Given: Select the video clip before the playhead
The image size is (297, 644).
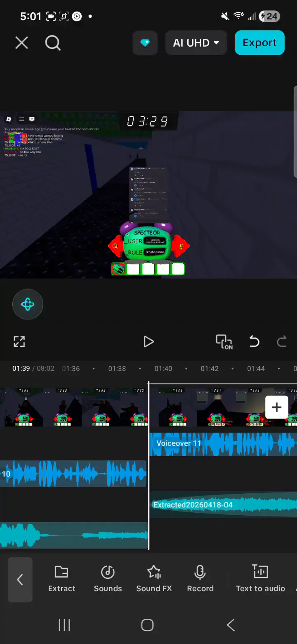Looking at the screenshot, I should coord(73,407).
